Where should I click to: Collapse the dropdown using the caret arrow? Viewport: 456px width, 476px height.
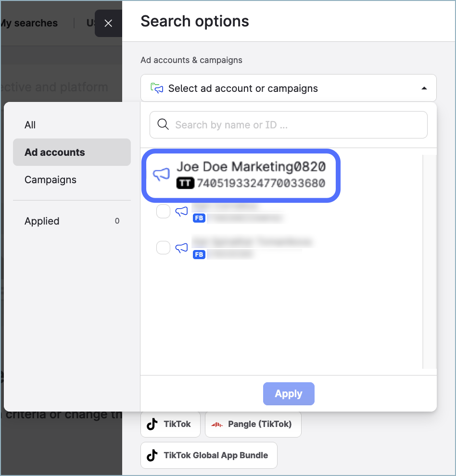click(424, 88)
